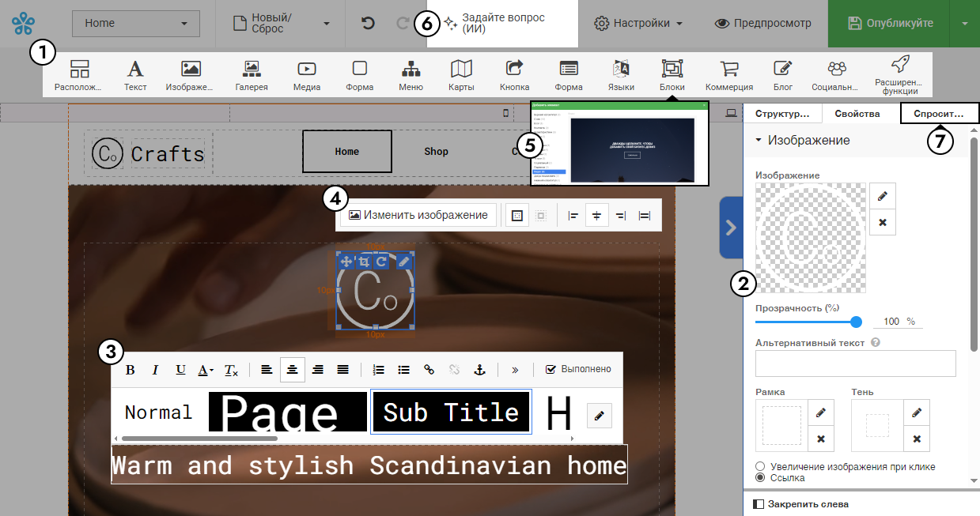980x516 pixels.
Task: Expand the Настройки settings dropdown
Action: coord(638,23)
